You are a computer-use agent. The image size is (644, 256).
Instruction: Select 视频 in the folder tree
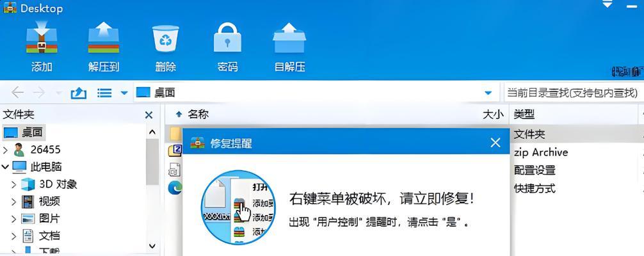[49, 202]
